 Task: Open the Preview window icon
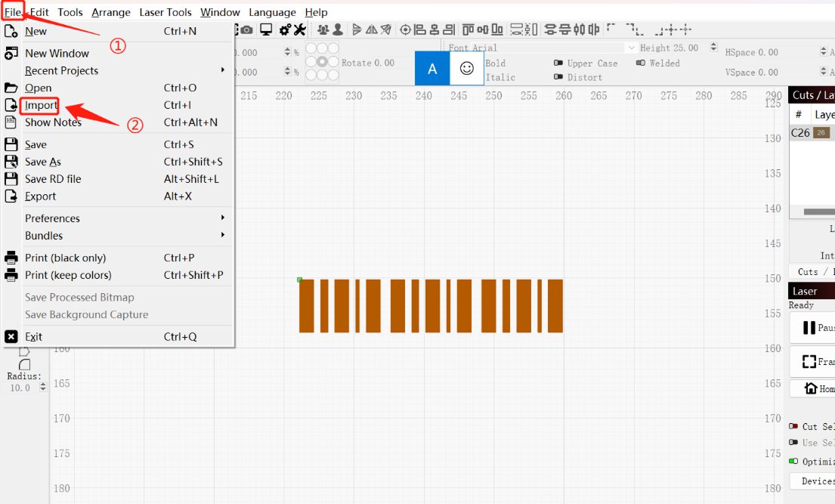click(266, 29)
